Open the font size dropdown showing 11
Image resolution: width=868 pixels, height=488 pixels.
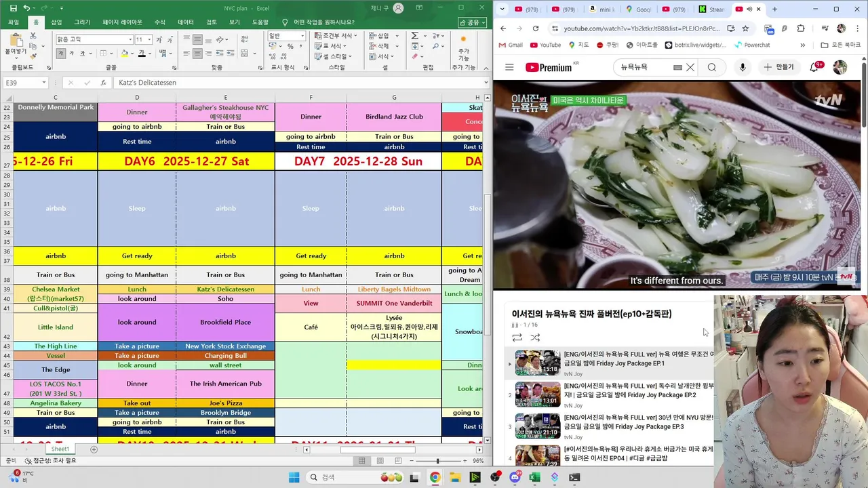click(x=149, y=39)
